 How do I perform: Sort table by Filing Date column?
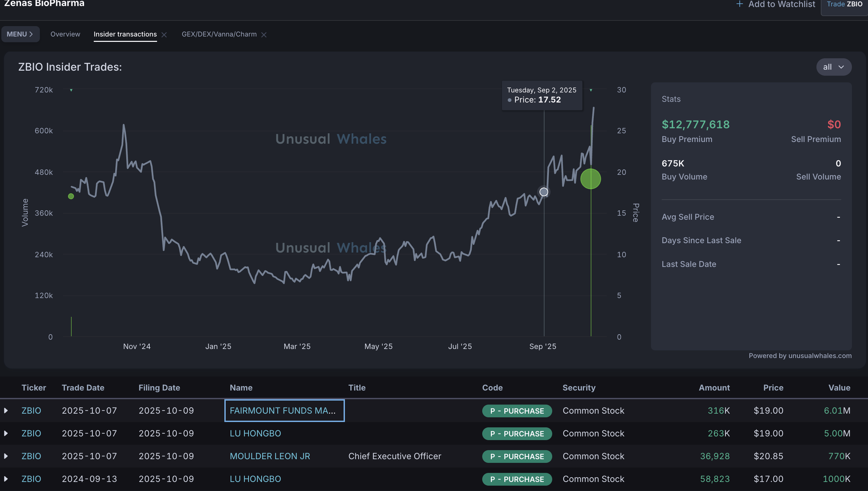(159, 388)
